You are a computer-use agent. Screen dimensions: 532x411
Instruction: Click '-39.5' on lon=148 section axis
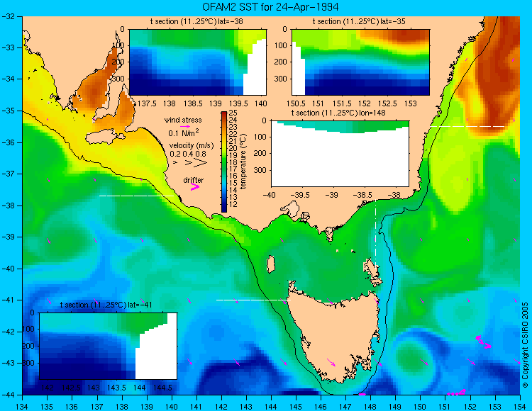[x=300, y=195]
